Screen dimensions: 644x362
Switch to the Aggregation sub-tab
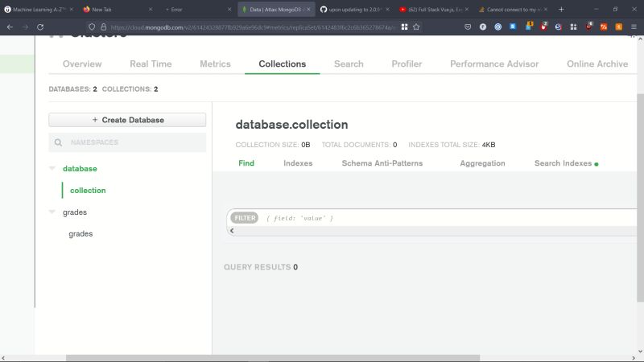[482, 163]
